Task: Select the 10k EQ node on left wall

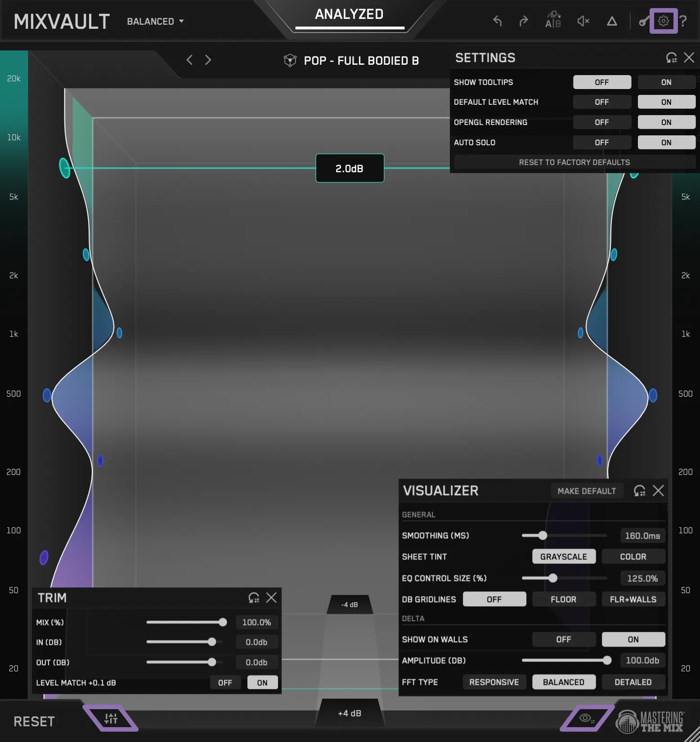Action: click(65, 168)
